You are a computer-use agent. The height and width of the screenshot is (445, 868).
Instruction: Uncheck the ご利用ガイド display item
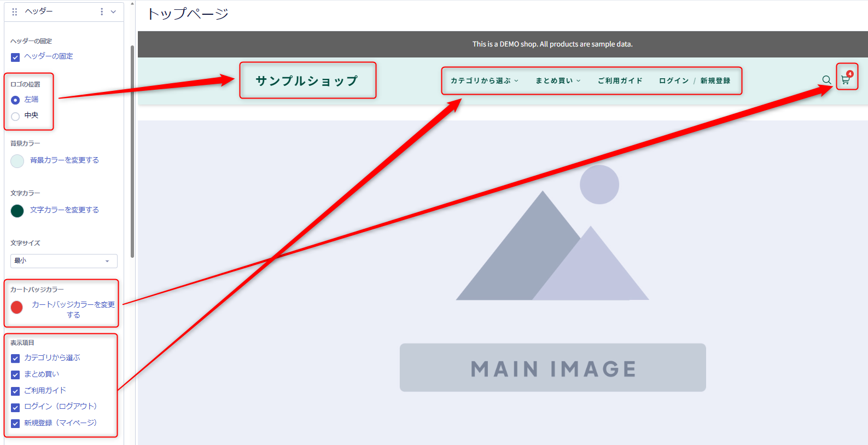pyautogui.click(x=15, y=391)
